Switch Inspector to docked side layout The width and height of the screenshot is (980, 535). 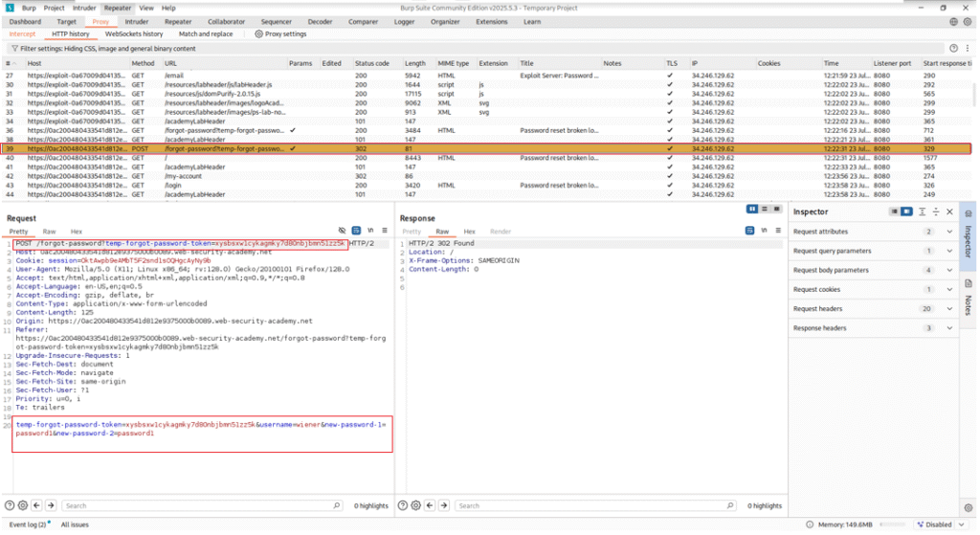click(x=907, y=212)
